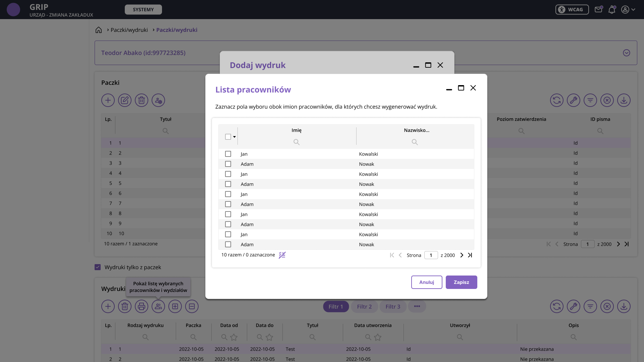Favorite star filter in Data utworzenia column
Screen dimensions: 644x362
tap(378, 337)
